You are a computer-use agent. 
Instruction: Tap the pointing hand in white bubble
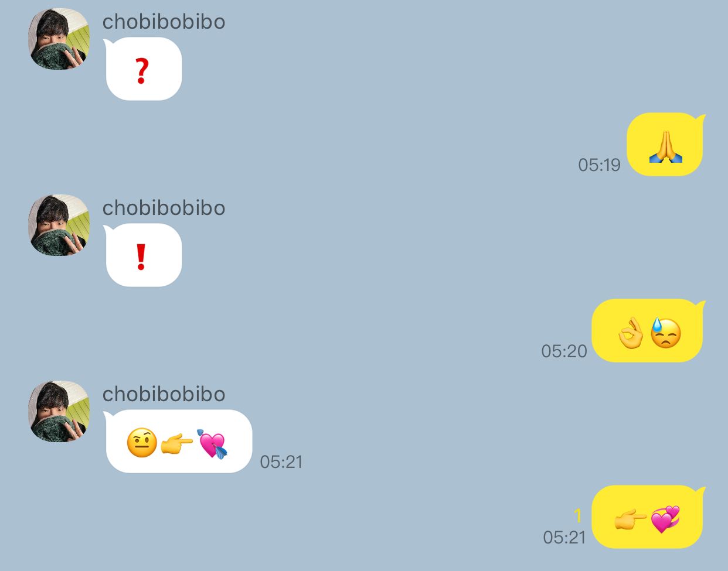tap(176, 444)
